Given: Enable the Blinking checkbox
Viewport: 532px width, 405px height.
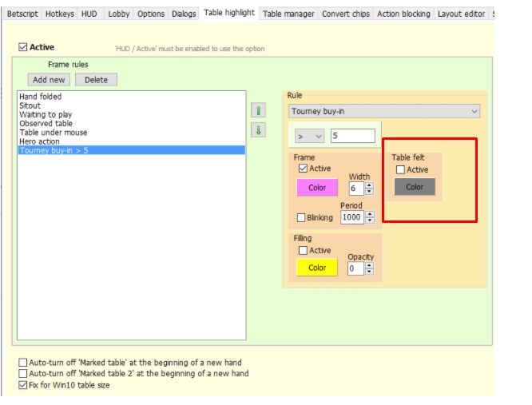Looking at the screenshot, I should click(x=301, y=217).
